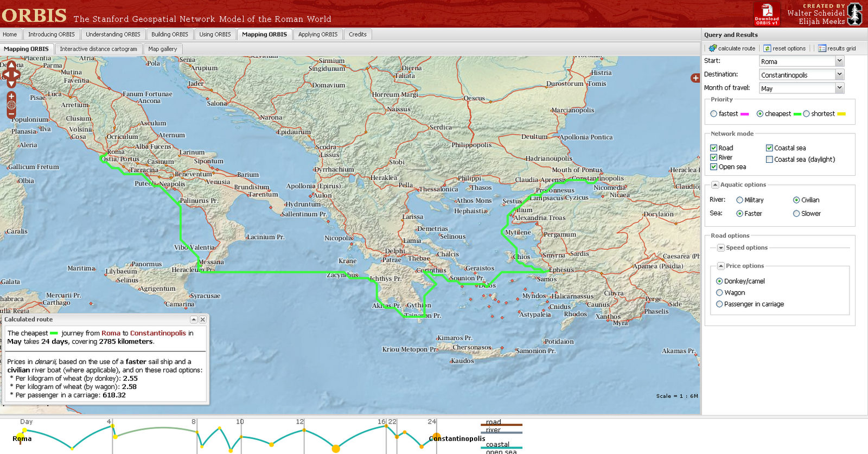Zoom out on the map
Image resolution: width=868 pixels, height=454 pixels.
(11, 114)
